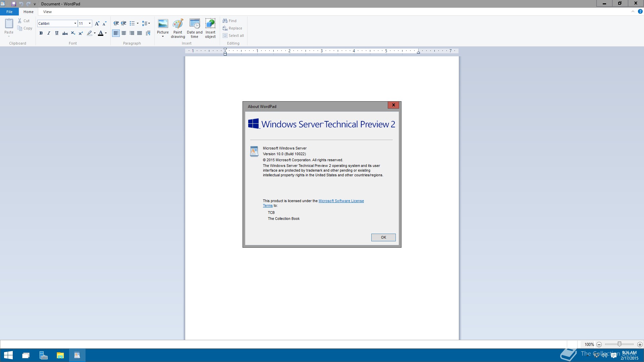The height and width of the screenshot is (362, 644).
Task: Click the Paste clipboard icon
Action: tap(9, 24)
